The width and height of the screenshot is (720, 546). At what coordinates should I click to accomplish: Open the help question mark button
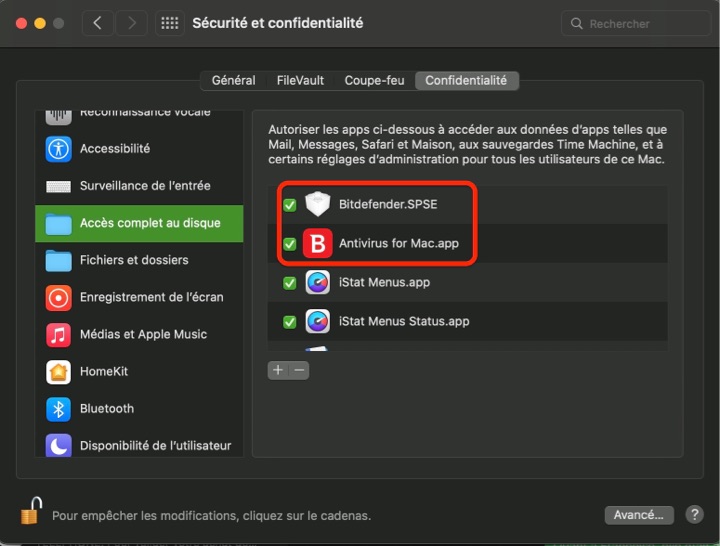pyautogui.click(x=694, y=515)
